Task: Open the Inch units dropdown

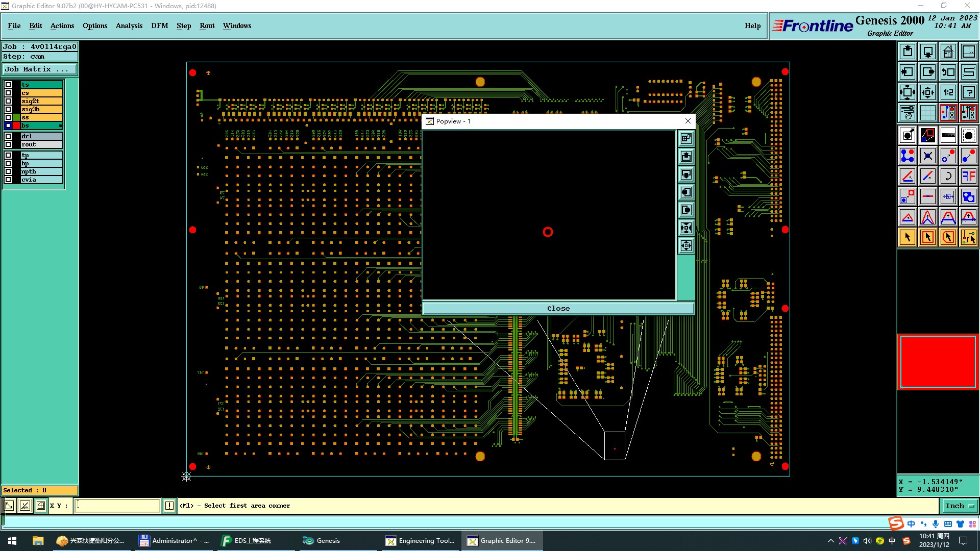Action: (960, 506)
